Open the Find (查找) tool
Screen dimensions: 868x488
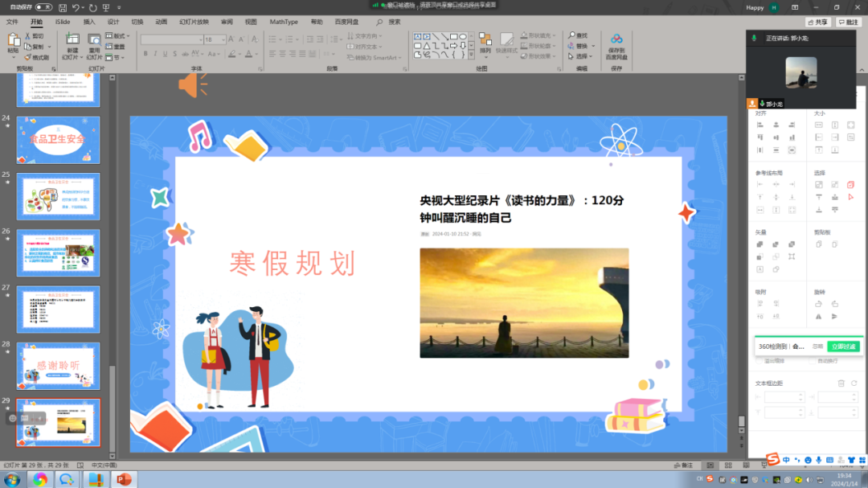point(579,35)
